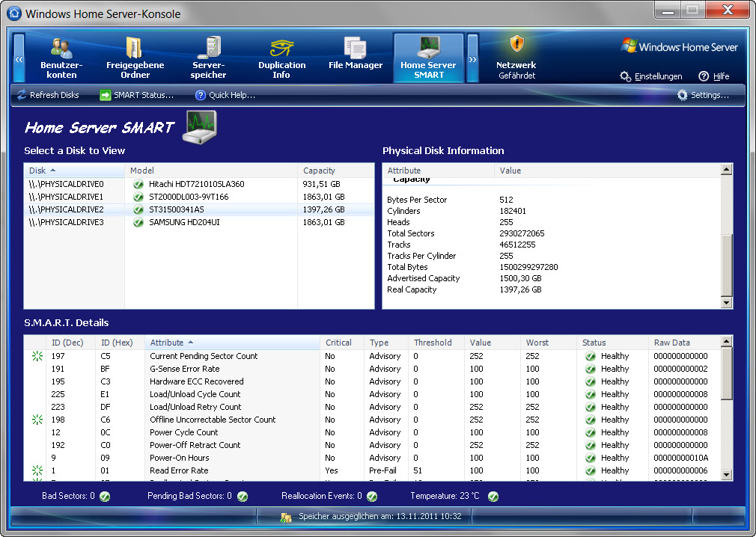Open Hilfe
756x537 pixels.
click(714, 76)
